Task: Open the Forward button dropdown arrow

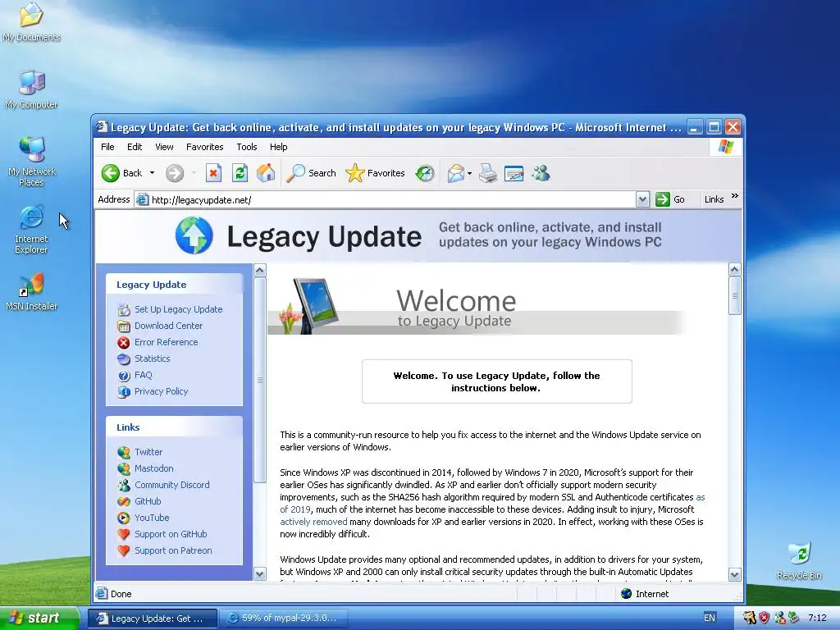Action: [x=194, y=173]
